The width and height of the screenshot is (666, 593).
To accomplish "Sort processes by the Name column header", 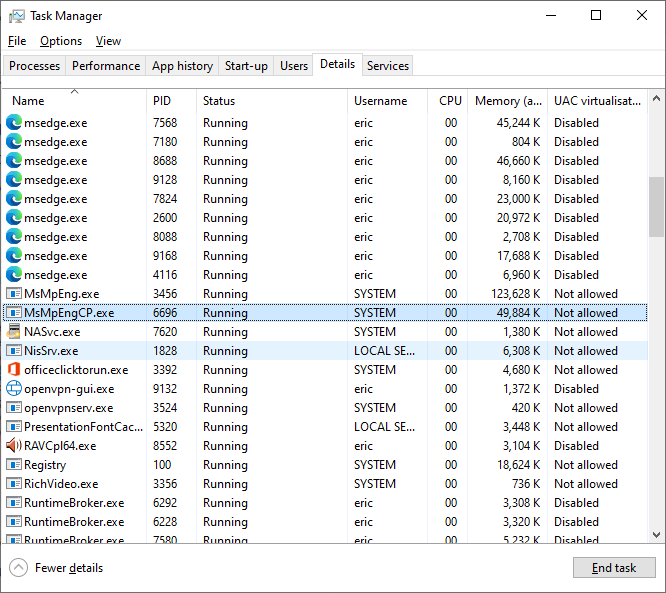I will click(x=28, y=101).
